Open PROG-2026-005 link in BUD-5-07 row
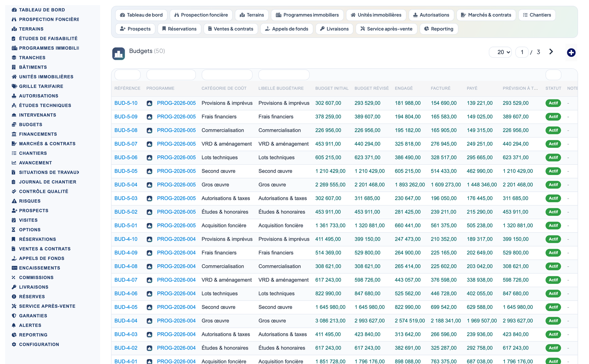Image resolution: width=589 pixels, height=364 pixels. pos(176,144)
